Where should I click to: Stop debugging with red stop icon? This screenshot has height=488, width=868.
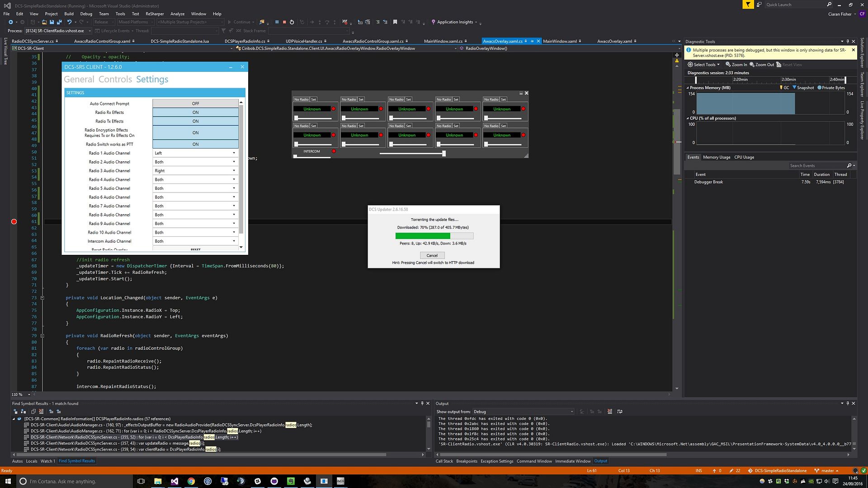[284, 22]
